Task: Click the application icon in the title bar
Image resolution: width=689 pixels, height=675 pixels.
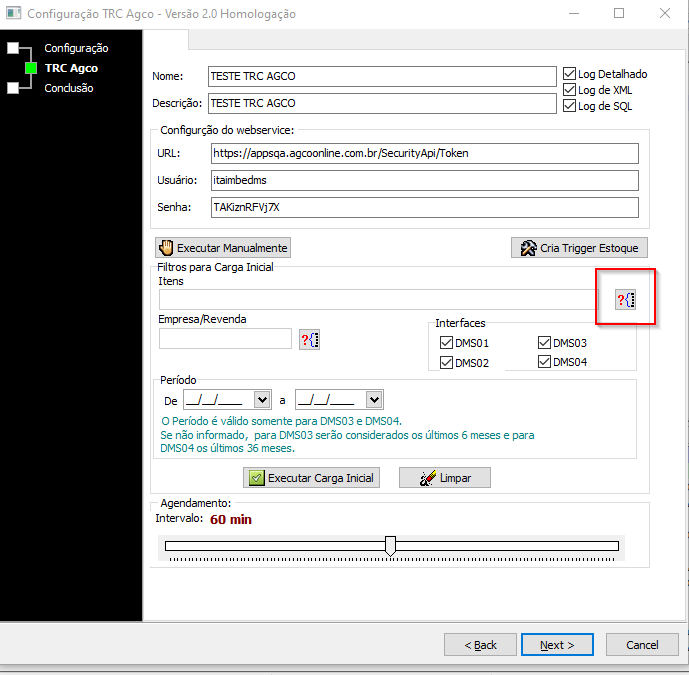Action: coord(13,13)
